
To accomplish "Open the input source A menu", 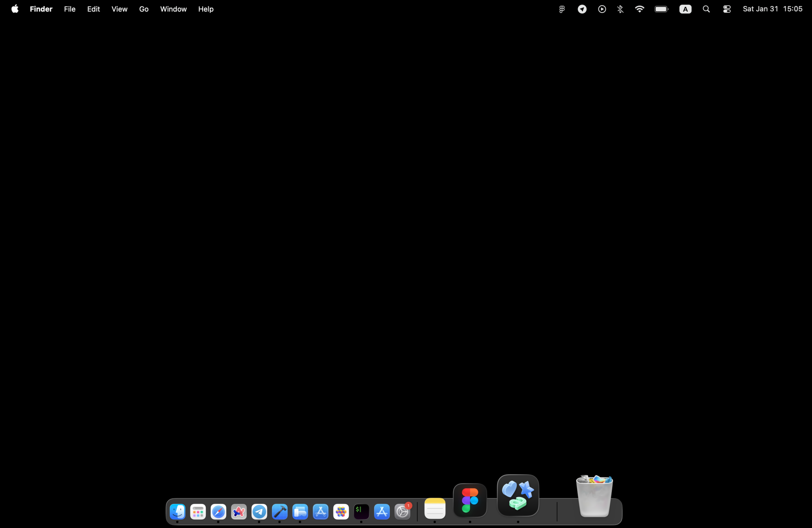I will pyautogui.click(x=685, y=9).
